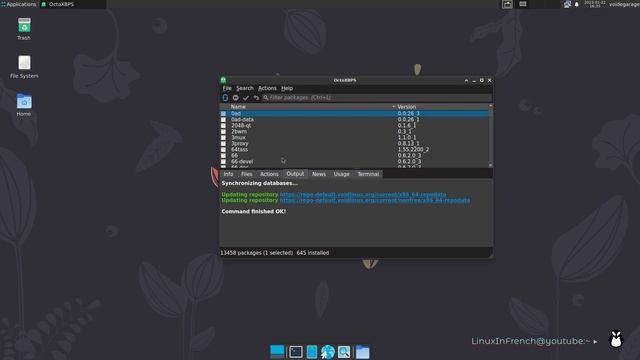Switch to the Output tab
The width and height of the screenshot is (640, 360).
tap(295, 174)
